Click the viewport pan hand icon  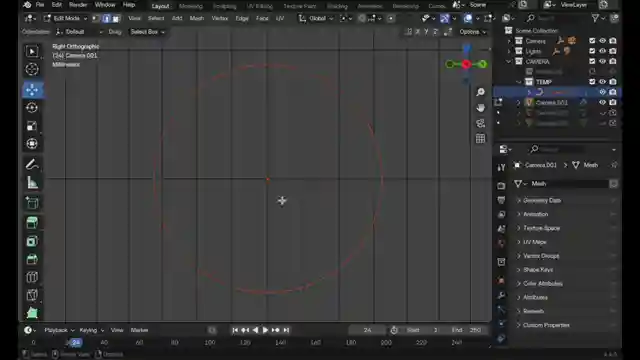point(480,108)
